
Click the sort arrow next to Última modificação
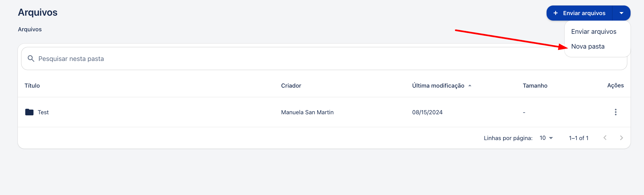point(470,86)
